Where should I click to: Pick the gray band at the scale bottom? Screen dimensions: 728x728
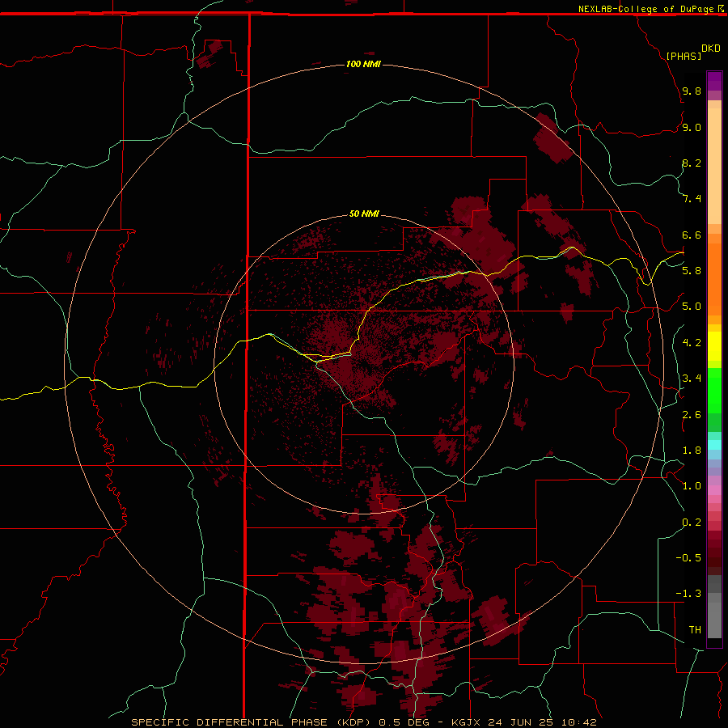pyautogui.click(x=714, y=617)
